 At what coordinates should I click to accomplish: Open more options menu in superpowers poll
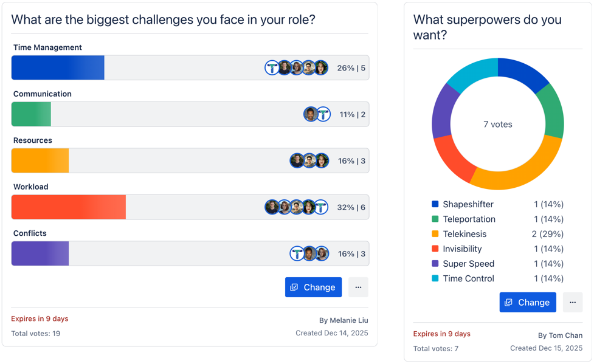[573, 303]
